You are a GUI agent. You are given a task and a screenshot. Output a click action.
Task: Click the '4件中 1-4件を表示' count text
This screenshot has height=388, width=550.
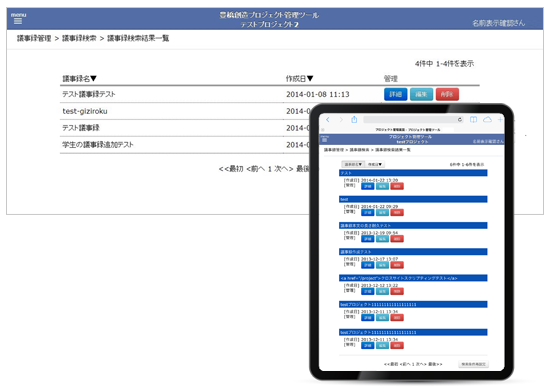[x=444, y=63]
